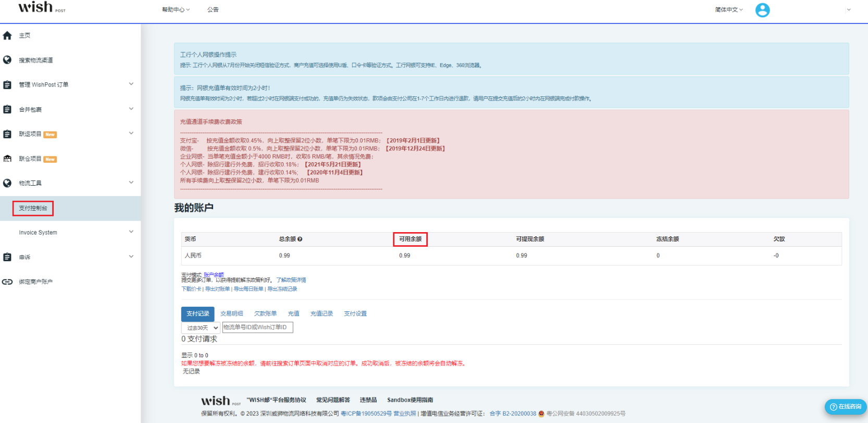Click the clipboard icon for 管理 WishPost 订单
Screen dimensions: 868x423
(x=7, y=84)
